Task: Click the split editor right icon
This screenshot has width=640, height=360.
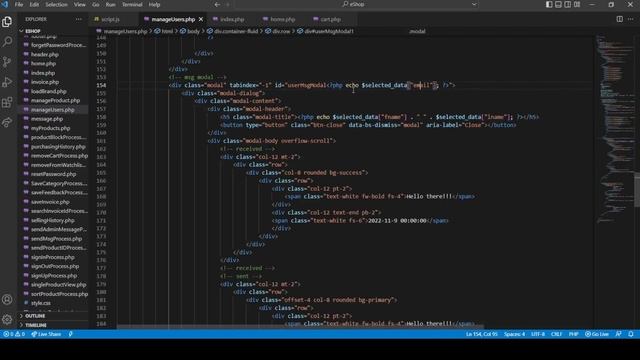Action: point(620,19)
